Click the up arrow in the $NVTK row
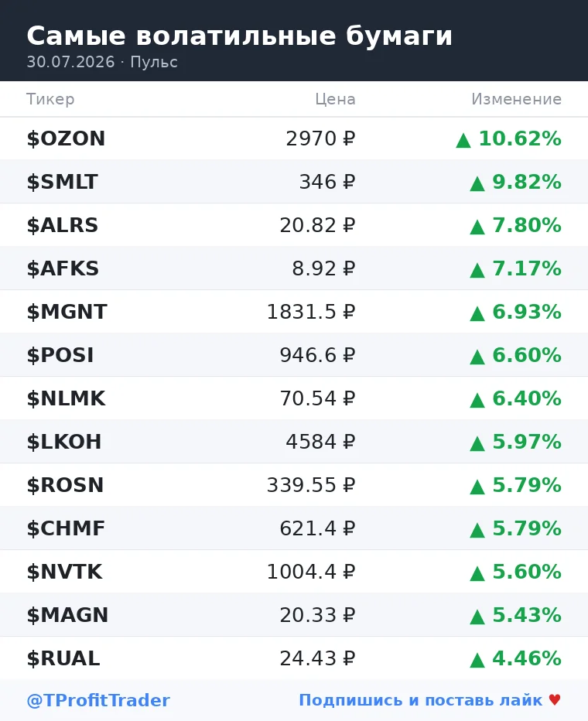Viewport: 588px width, 721px height. point(477,573)
